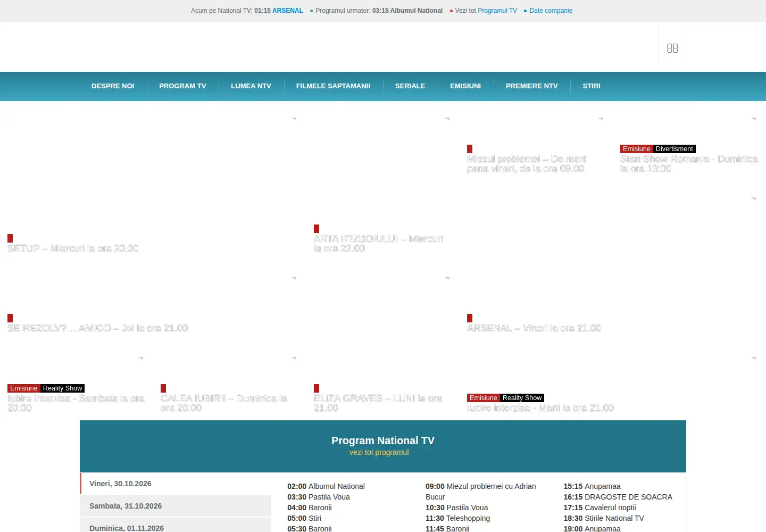Viewport: 766px width, 532px height.
Task: Click '16:15 DRAGOSTE DE SOACRA' schedule entry
Action: pyautogui.click(x=618, y=497)
